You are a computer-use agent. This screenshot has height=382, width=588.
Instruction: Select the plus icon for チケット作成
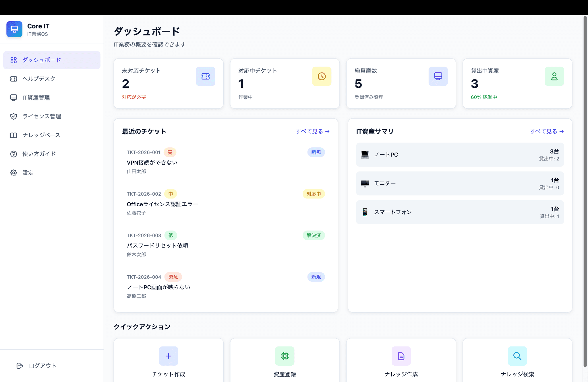(168, 356)
